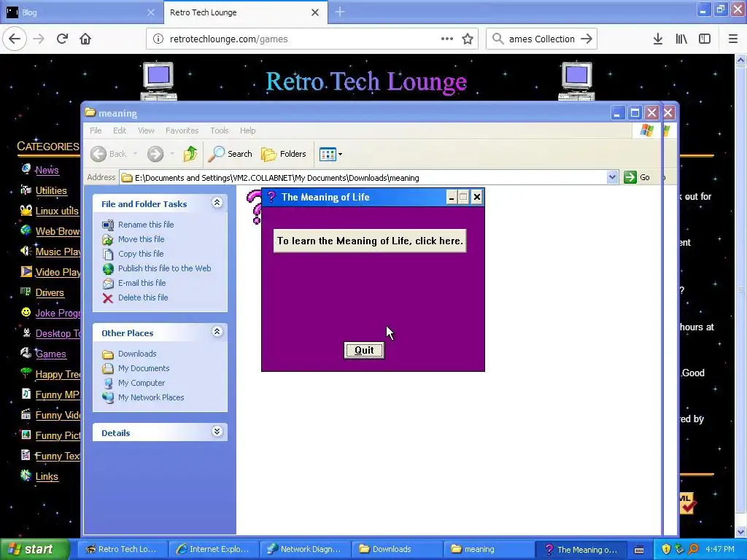
Task: Switch to Internet Explorer taskbar item
Action: tap(214, 549)
